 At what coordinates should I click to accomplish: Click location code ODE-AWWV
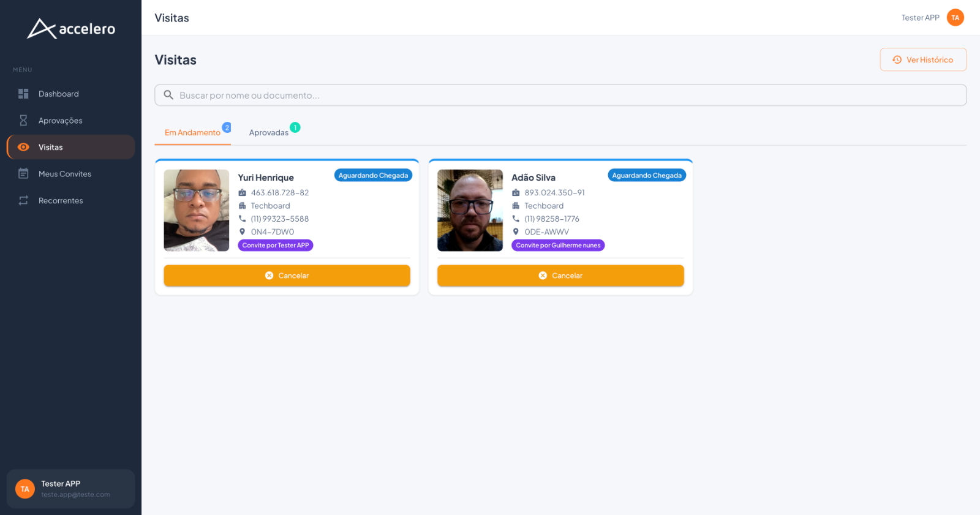coord(547,231)
